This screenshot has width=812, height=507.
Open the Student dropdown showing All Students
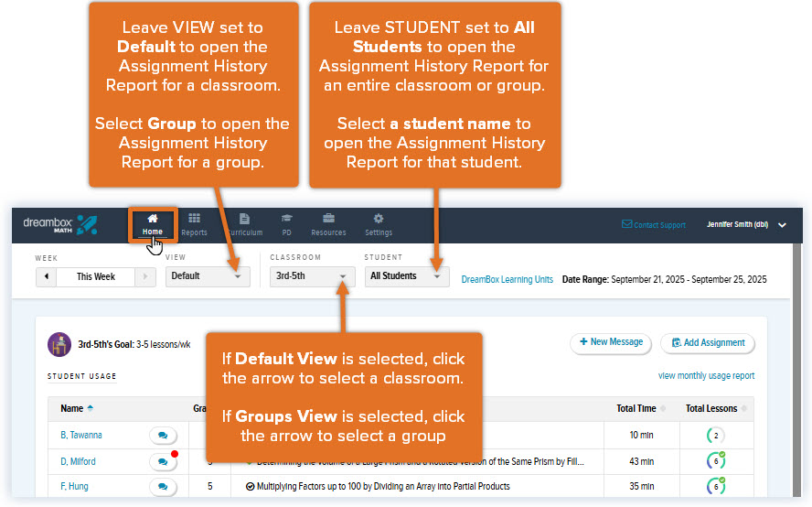(407, 276)
